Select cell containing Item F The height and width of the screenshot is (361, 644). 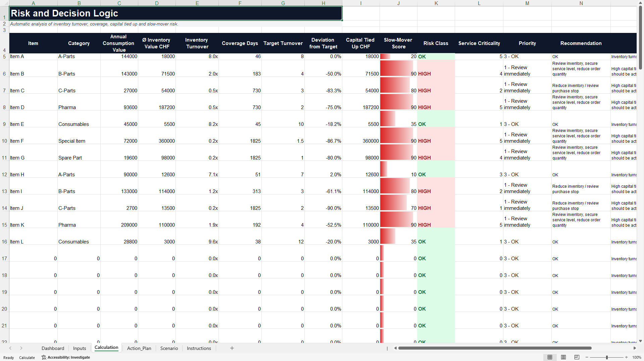[33, 136]
